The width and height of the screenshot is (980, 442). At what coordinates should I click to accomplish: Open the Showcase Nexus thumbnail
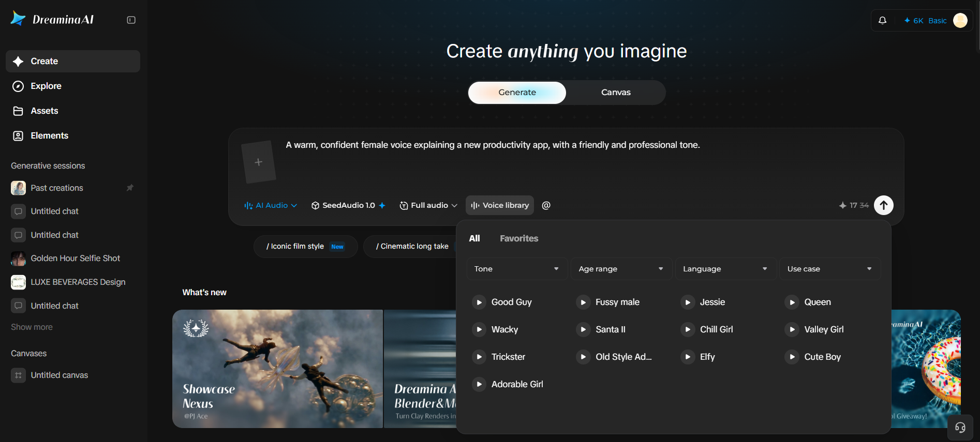pyautogui.click(x=277, y=369)
